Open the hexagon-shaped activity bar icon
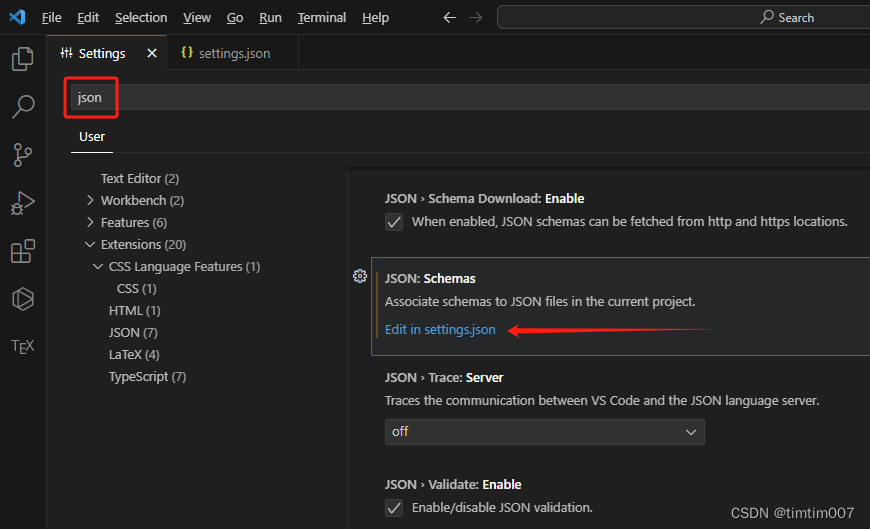 (23, 299)
